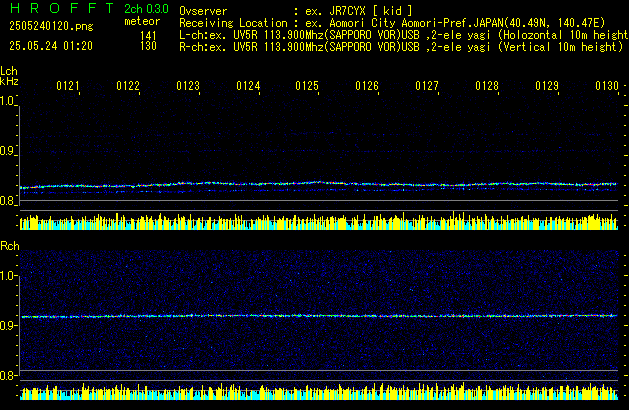Click time marker 0121

click(x=68, y=86)
